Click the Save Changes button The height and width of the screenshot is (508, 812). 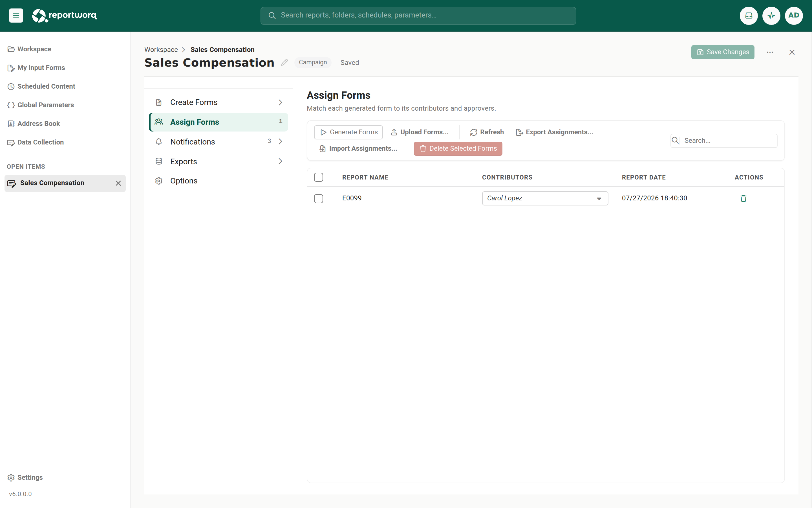722,52
